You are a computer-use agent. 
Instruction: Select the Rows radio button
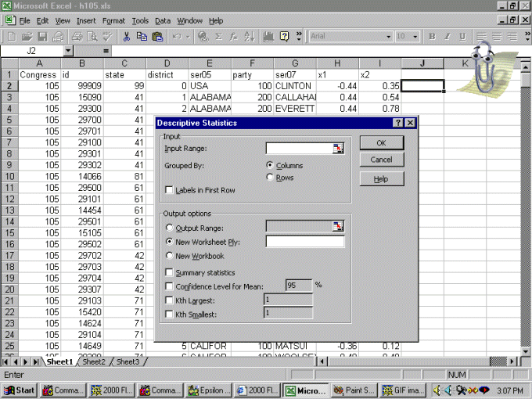pos(270,178)
